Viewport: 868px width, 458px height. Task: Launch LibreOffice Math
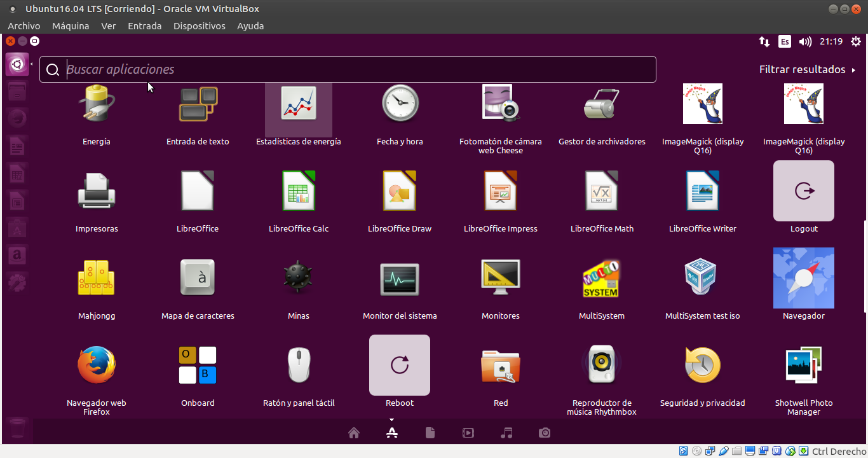point(602,191)
